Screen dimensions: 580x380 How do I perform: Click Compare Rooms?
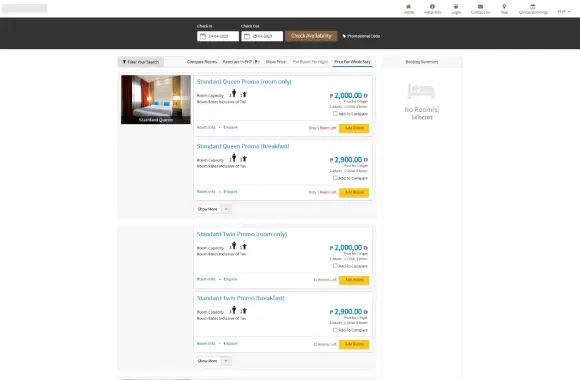point(202,62)
